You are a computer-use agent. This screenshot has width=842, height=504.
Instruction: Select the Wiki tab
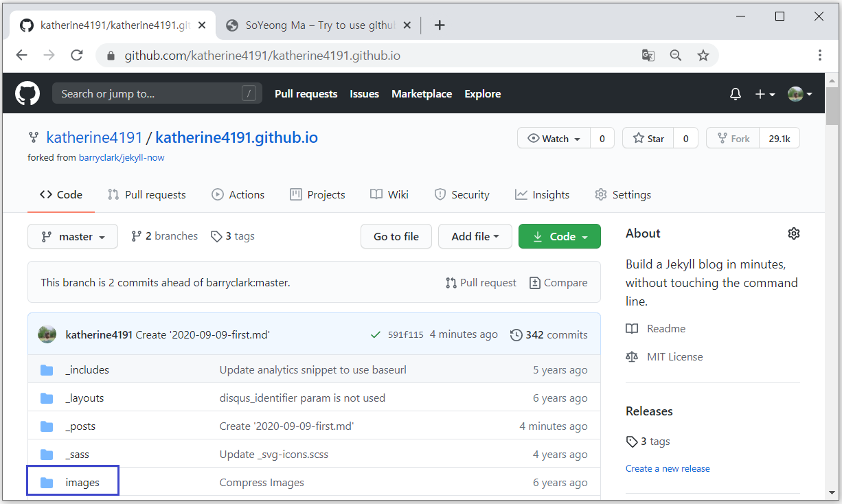pos(389,194)
